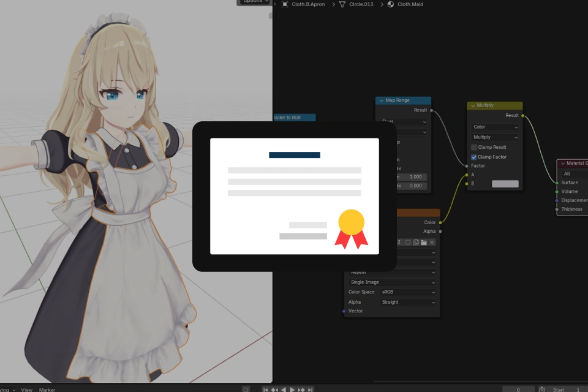Unlink the image with the X icon
588x392 pixels.
pos(432,243)
